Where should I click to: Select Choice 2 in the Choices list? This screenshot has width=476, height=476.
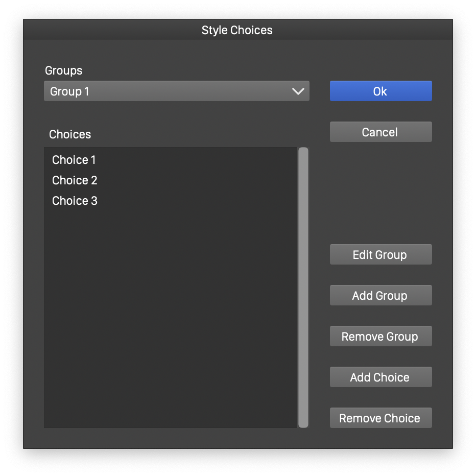coord(75,180)
